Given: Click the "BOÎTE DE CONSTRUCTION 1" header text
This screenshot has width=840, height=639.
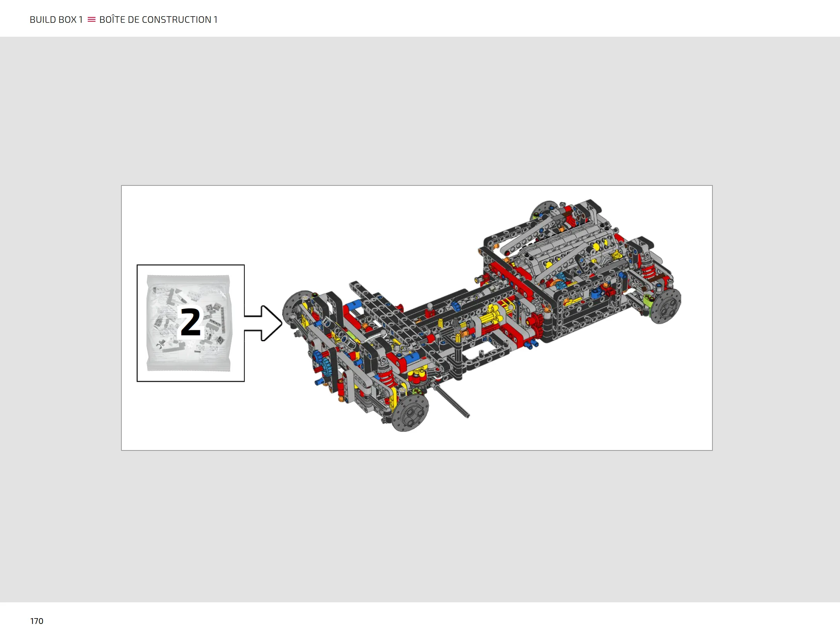Looking at the screenshot, I should pyautogui.click(x=158, y=19).
